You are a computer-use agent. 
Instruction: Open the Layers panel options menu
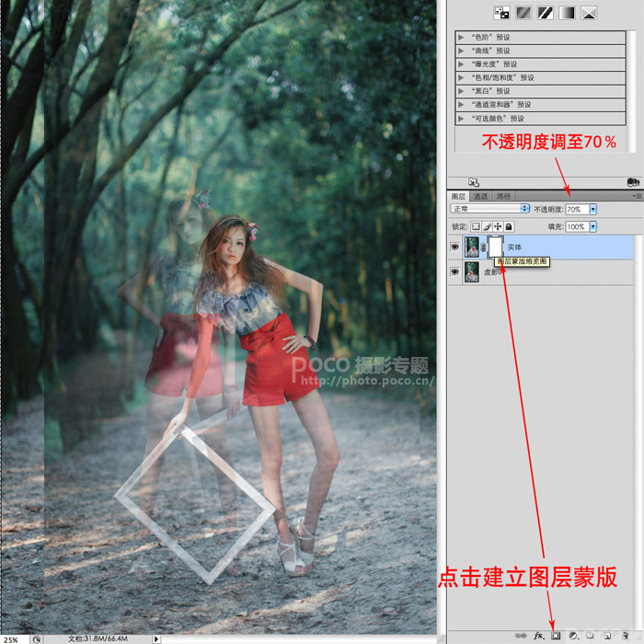[637, 196]
